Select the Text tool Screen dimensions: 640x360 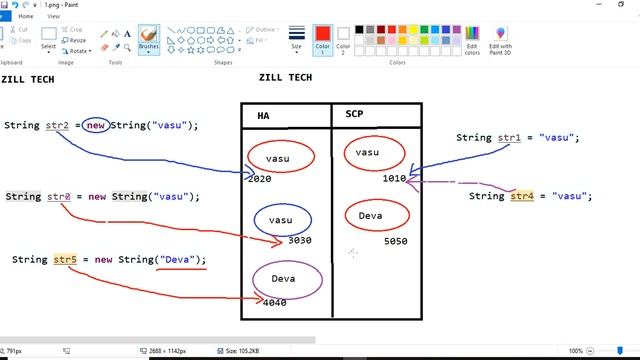click(127, 34)
